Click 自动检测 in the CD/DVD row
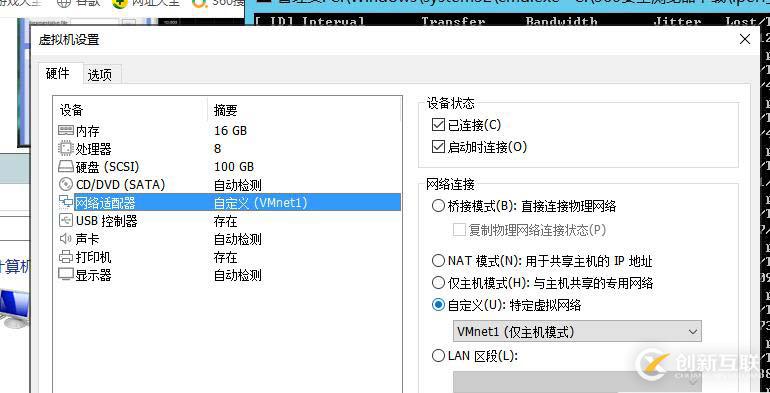Viewport: 770px width, 393px height. click(238, 185)
